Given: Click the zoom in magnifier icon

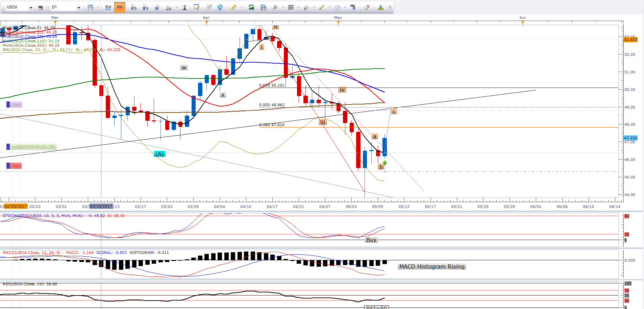Looking at the screenshot, I should click(133, 7).
